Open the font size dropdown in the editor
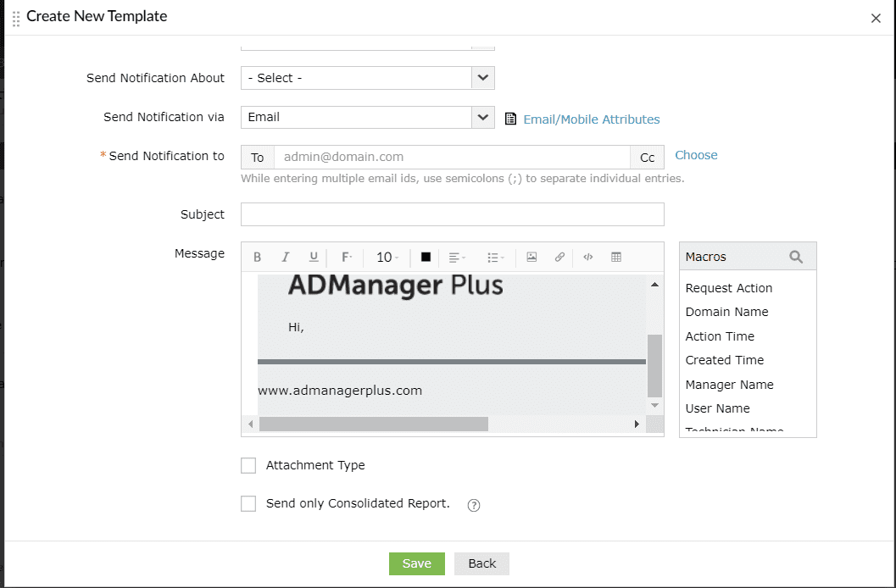The height and width of the screenshot is (588, 896). click(386, 257)
